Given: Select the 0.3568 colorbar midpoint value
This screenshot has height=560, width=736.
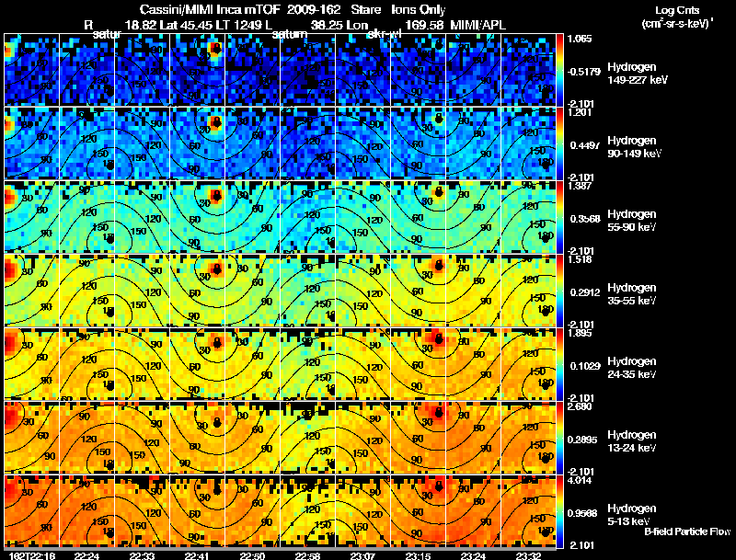Looking at the screenshot, I should [x=585, y=219].
